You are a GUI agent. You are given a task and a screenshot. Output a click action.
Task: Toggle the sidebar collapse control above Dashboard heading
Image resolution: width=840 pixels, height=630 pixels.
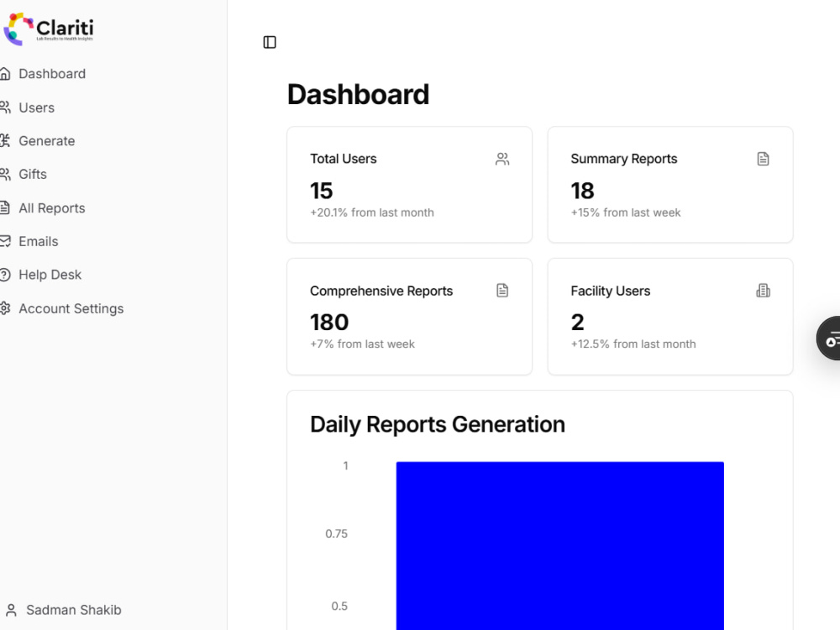click(x=269, y=42)
